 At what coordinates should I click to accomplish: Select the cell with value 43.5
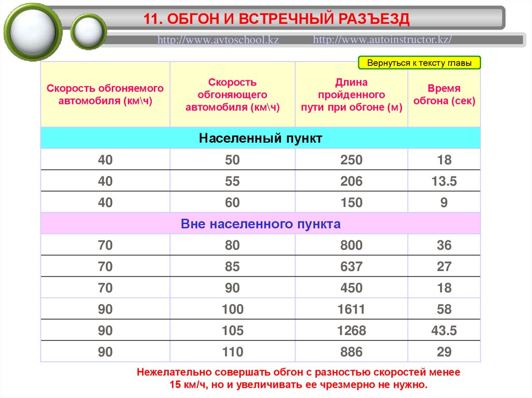point(444,331)
